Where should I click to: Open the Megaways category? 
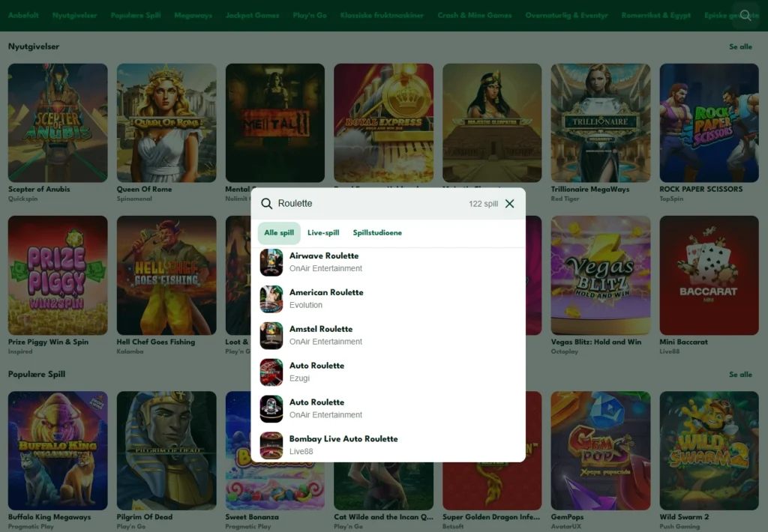[193, 15]
